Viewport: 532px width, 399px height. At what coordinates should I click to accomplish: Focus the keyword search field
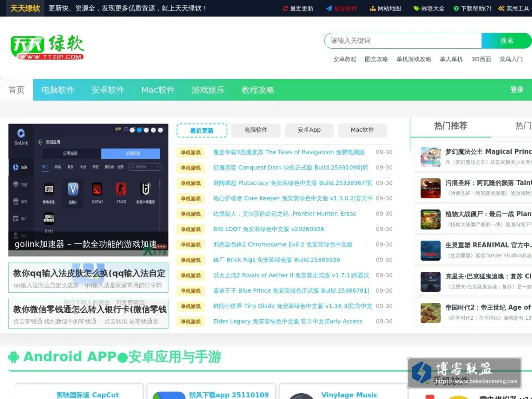click(403, 41)
